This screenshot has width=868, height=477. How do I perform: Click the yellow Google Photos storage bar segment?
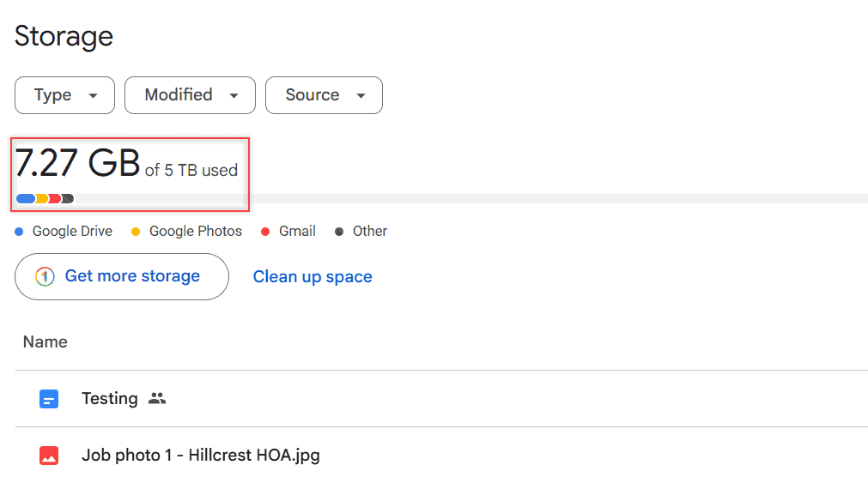(41, 199)
